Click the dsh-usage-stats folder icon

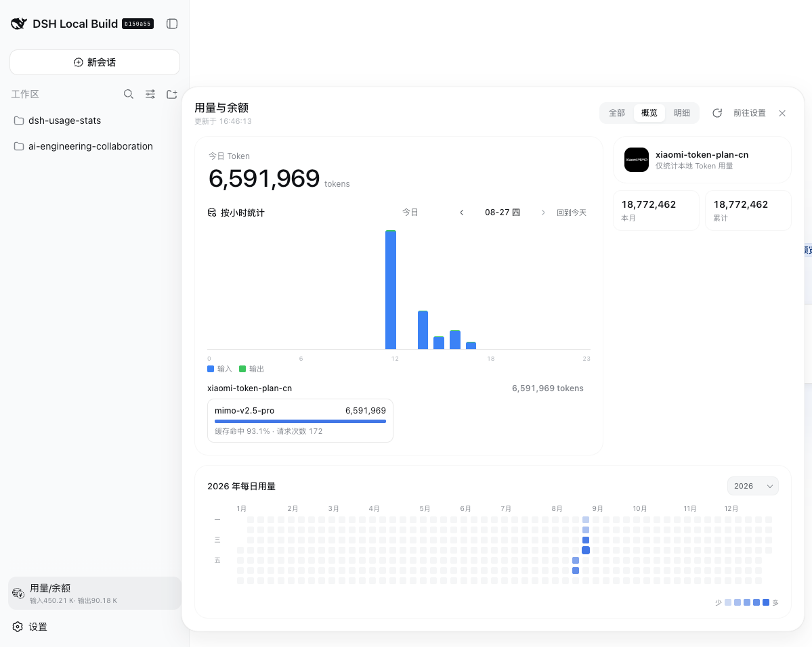click(x=19, y=120)
